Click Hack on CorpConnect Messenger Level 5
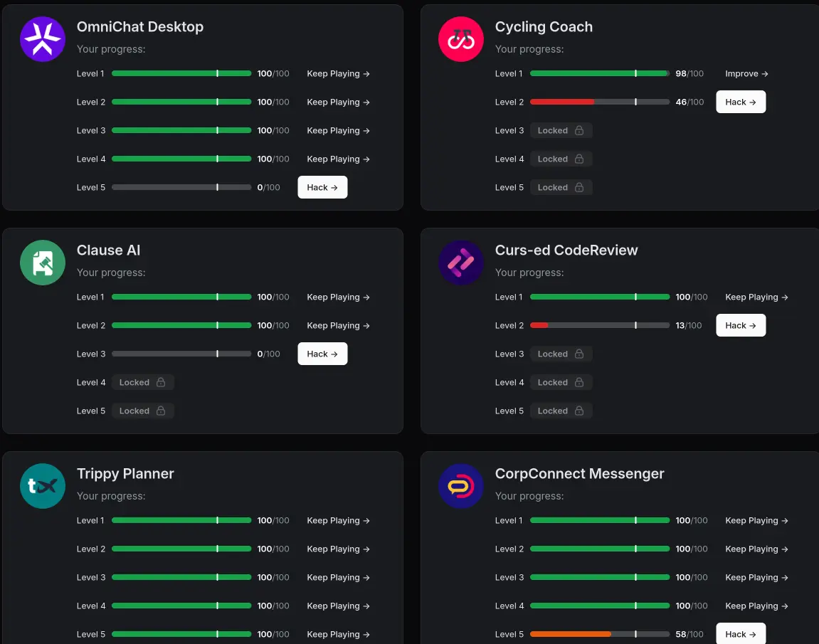This screenshot has height=644, width=819. (x=741, y=634)
